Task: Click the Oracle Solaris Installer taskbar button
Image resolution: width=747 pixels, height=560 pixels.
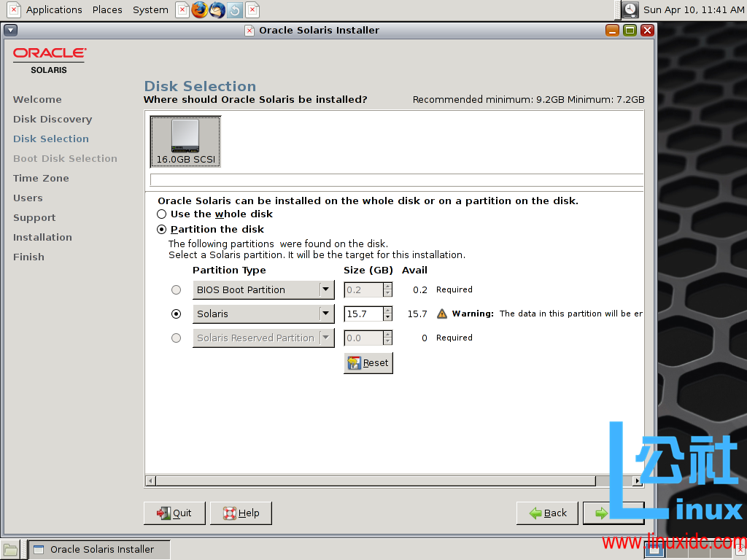Action: (x=99, y=550)
